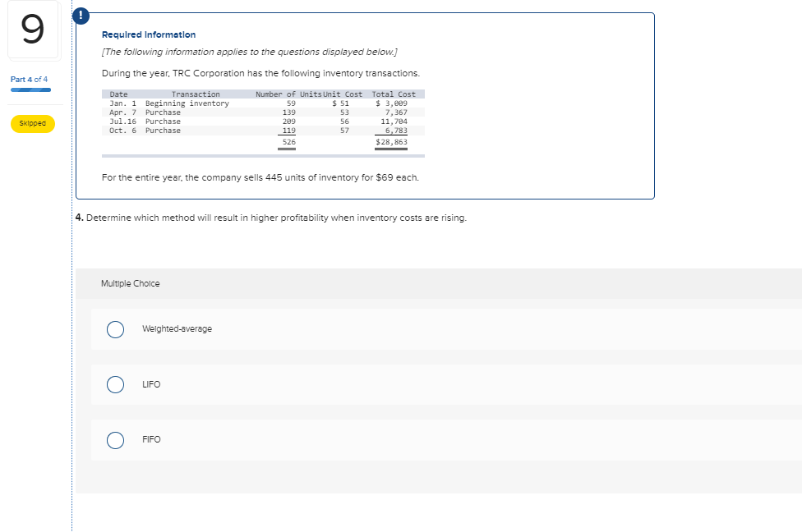The height and width of the screenshot is (532, 802).
Task: Click the question 4 prompt text
Action: click(x=271, y=218)
